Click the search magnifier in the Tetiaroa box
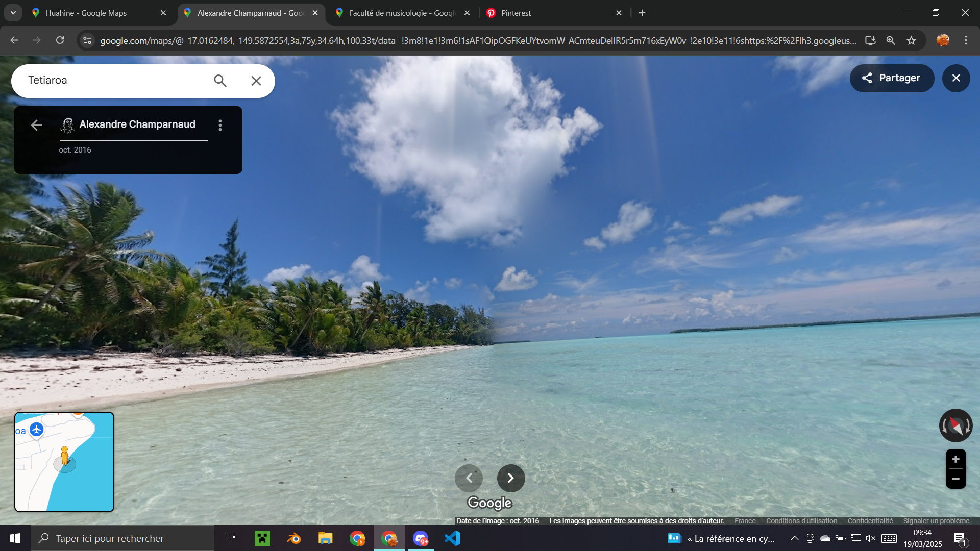980x551 pixels. (x=220, y=81)
